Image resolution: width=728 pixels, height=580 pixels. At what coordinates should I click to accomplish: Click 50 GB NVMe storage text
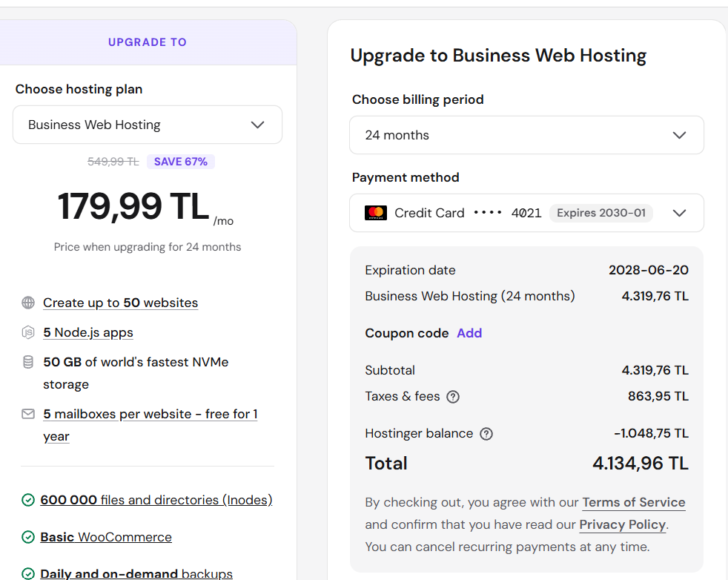[136, 373]
